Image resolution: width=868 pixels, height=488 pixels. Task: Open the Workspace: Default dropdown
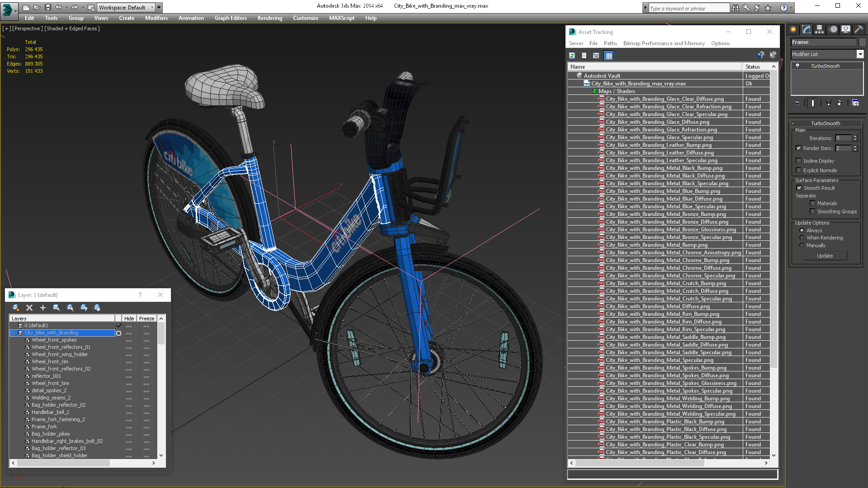[x=126, y=8]
